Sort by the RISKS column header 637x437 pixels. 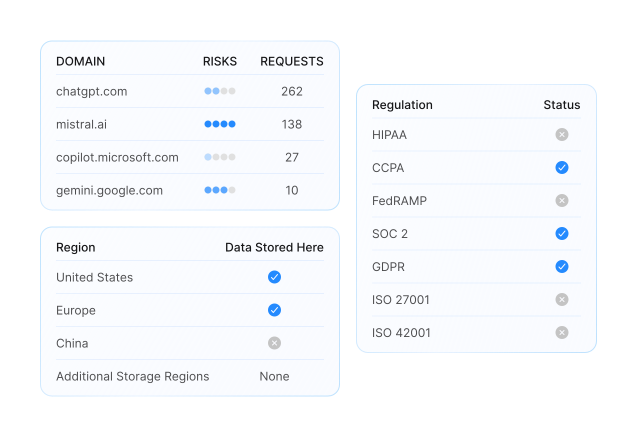coord(219,61)
